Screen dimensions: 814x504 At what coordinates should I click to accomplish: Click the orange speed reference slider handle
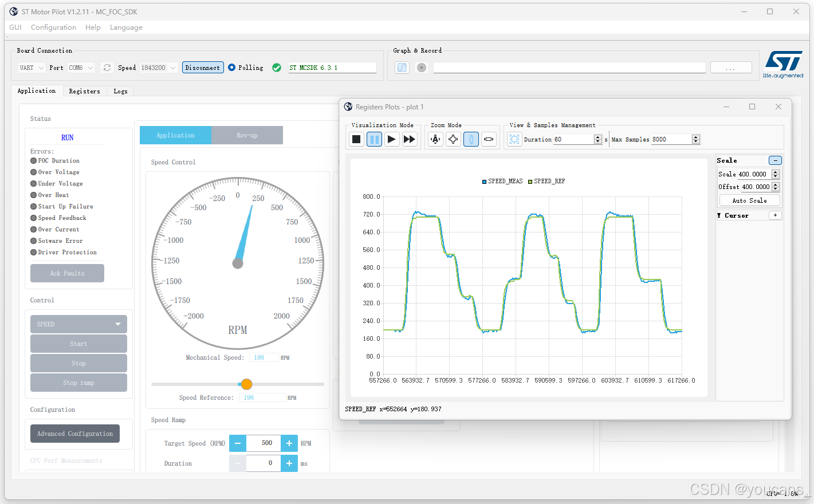point(246,384)
